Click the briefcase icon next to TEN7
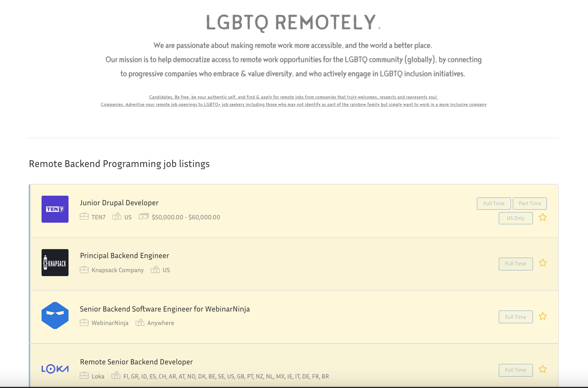The width and height of the screenshot is (588, 388). click(84, 216)
